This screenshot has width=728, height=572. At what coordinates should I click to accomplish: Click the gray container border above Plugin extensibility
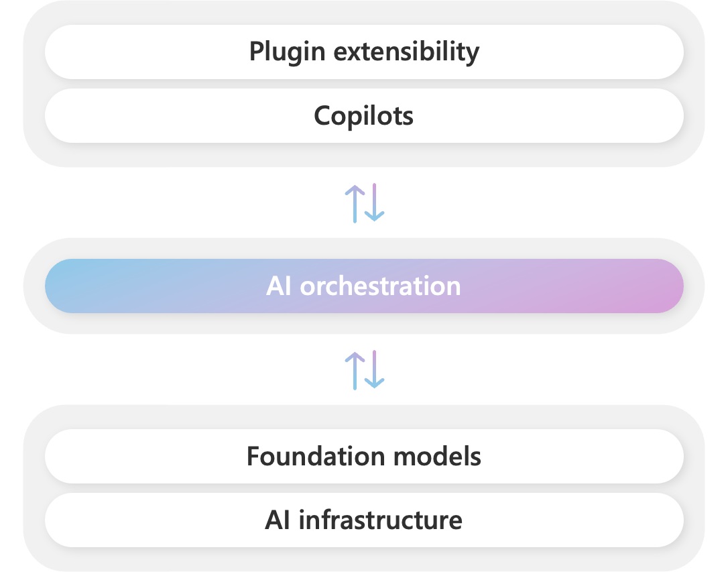coord(364,12)
